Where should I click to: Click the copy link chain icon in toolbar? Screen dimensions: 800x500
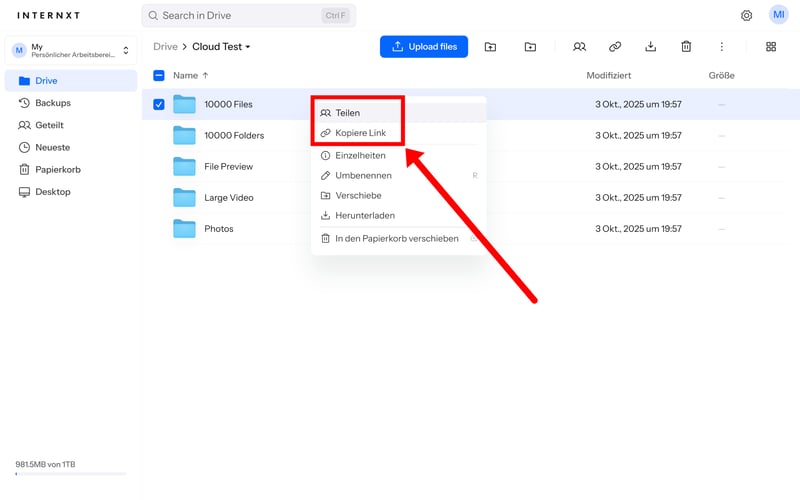tap(615, 47)
